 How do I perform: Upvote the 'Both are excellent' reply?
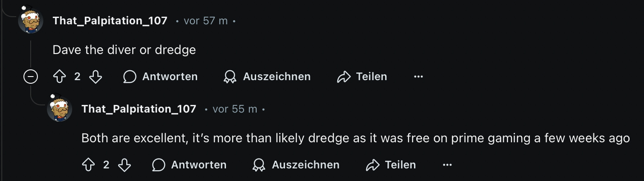[88, 165]
